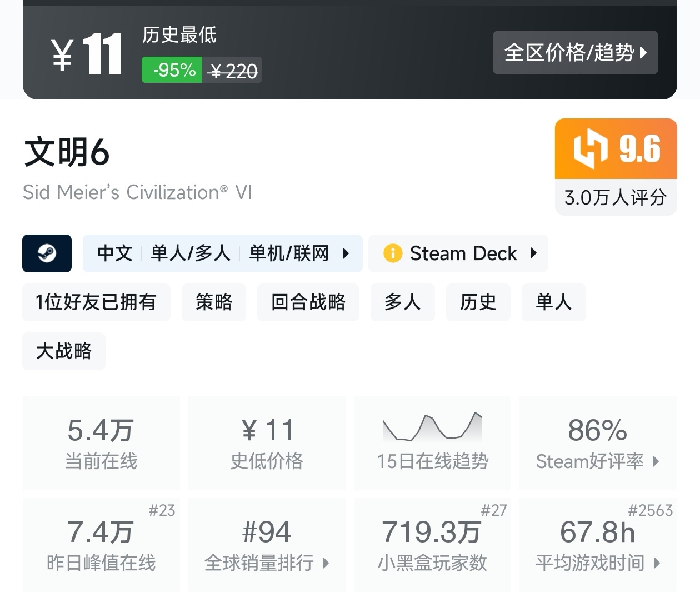Tap the 多人 tag chip
700x597 pixels.
coord(402,302)
